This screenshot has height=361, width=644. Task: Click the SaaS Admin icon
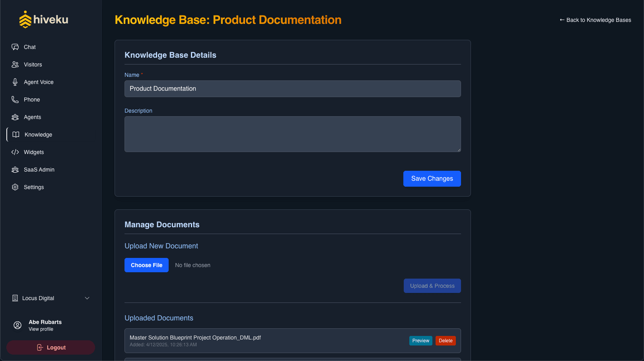click(x=15, y=170)
